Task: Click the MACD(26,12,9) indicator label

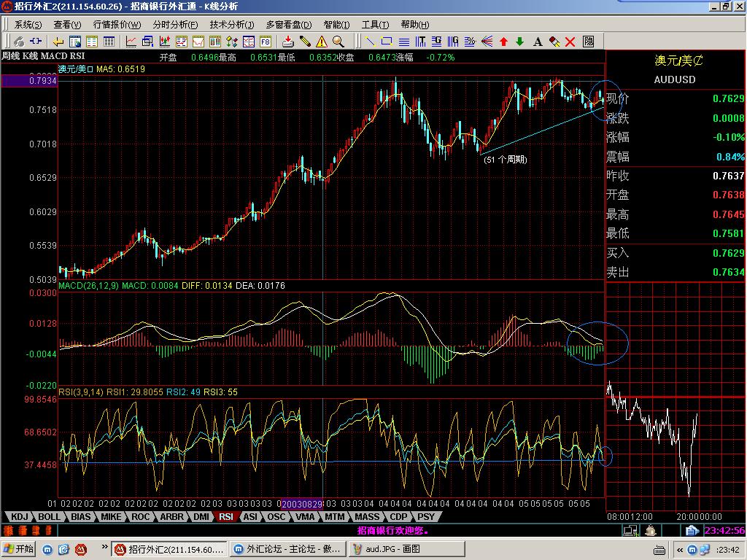Action: (x=88, y=286)
